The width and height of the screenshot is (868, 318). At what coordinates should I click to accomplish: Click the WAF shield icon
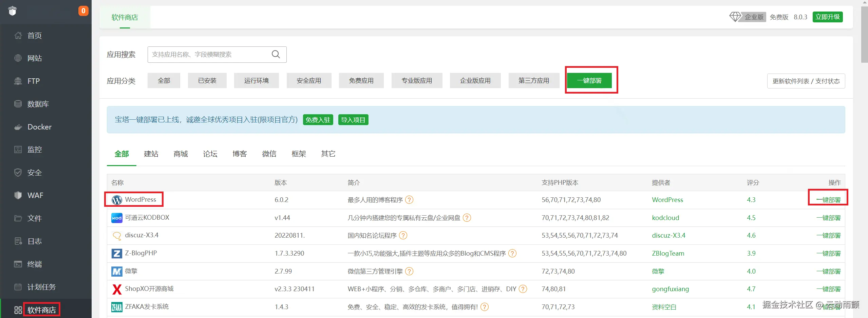point(18,195)
